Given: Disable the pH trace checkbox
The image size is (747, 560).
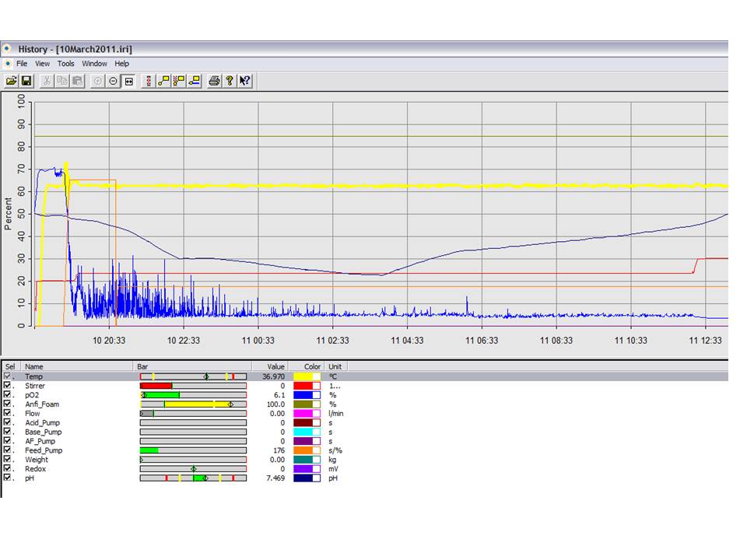Looking at the screenshot, I should 8,478.
